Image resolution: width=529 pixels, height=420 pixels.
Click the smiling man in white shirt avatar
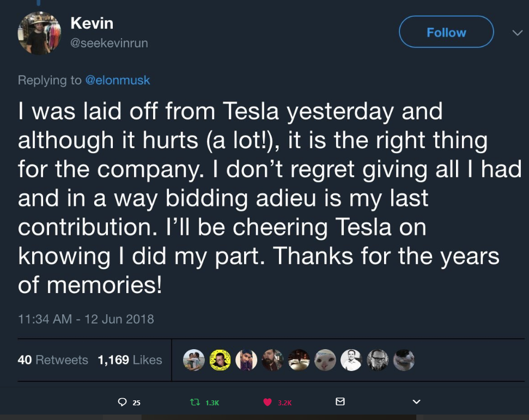coord(351,360)
